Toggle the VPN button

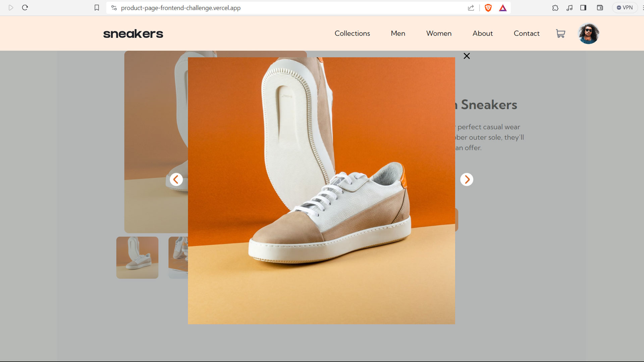[x=625, y=8]
